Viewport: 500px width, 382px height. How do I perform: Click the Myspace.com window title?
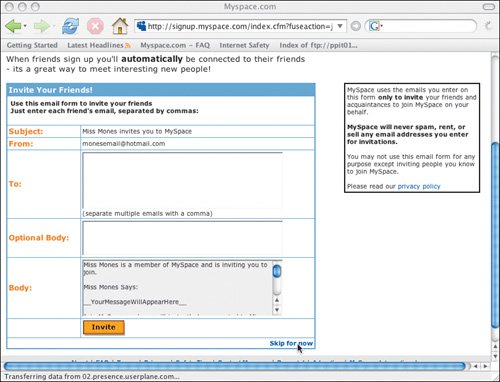coord(250,7)
